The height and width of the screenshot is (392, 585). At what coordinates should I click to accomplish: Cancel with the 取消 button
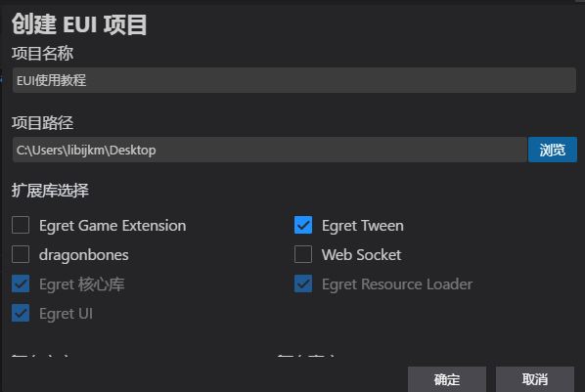535,379
